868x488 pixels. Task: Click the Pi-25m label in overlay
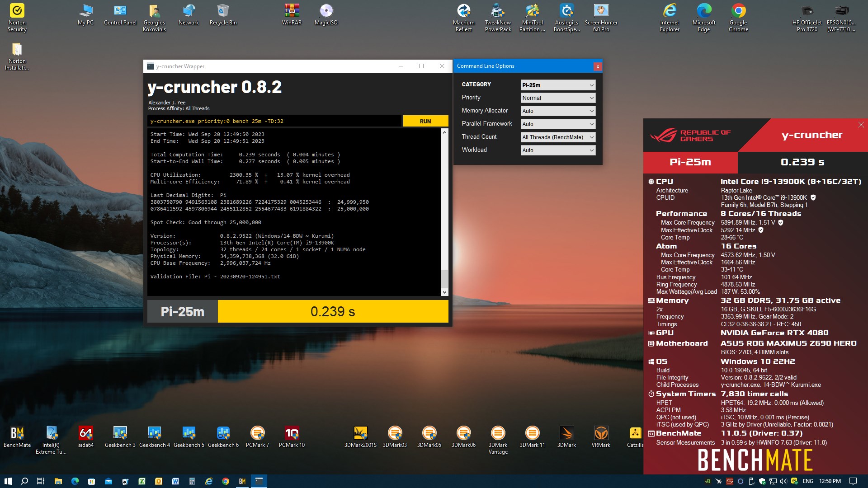click(x=690, y=162)
